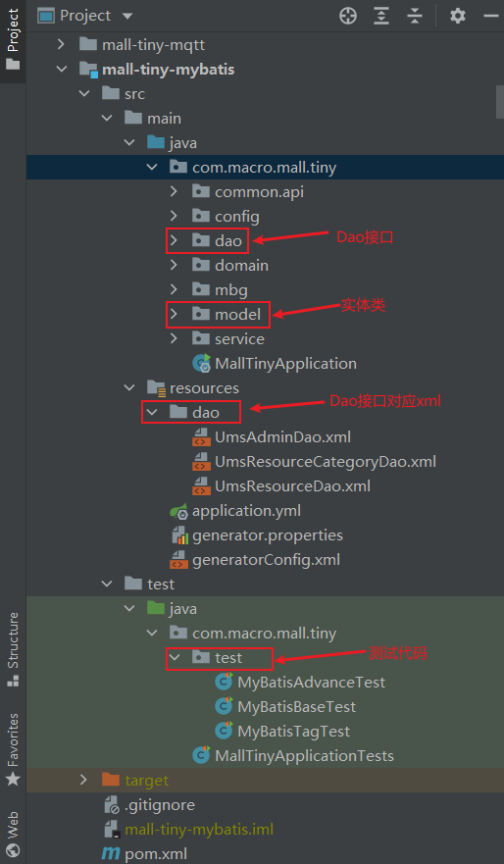
Task: Select UmsAdminDao.xml in the tree
Action: tap(271, 437)
